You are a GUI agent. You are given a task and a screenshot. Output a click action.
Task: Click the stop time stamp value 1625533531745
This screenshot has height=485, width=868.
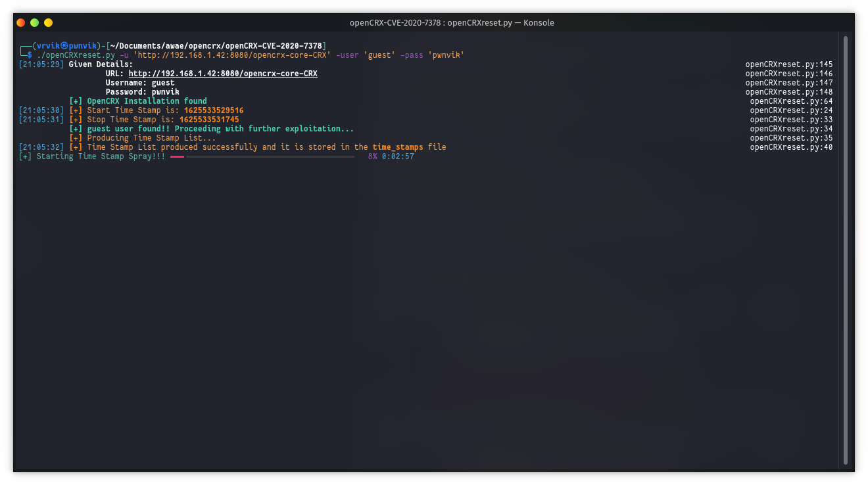pos(209,120)
